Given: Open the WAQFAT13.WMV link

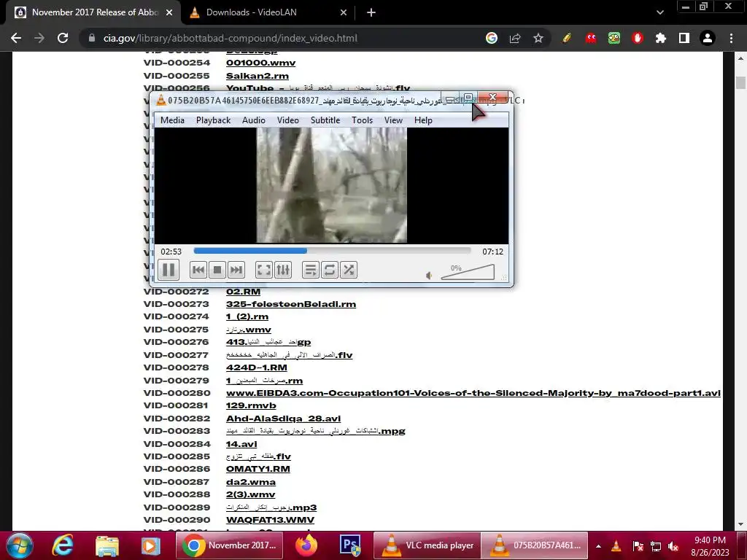Looking at the screenshot, I should click(x=270, y=520).
